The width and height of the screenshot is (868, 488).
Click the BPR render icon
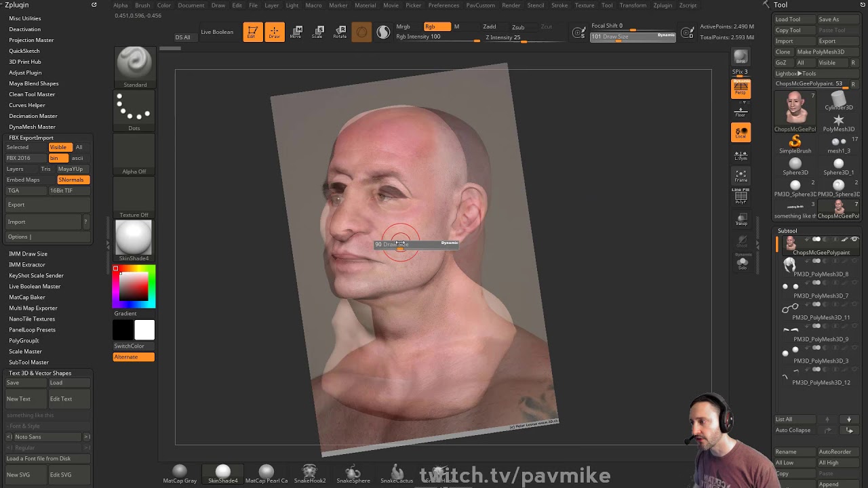pyautogui.click(x=741, y=57)
